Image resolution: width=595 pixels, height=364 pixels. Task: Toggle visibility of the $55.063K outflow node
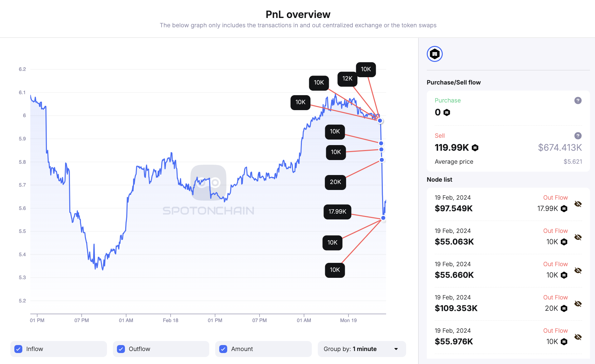tap(578, 237)
